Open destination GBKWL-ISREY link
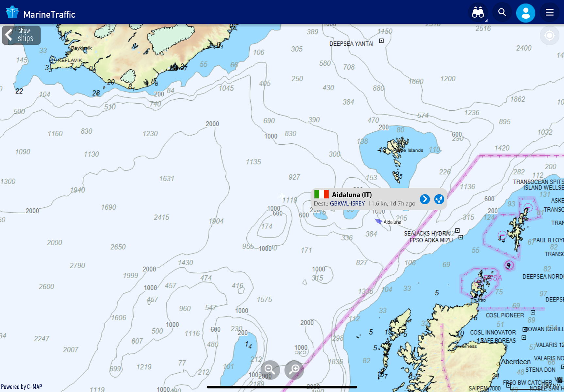This screenshot has height=392, width=564. 347,204
